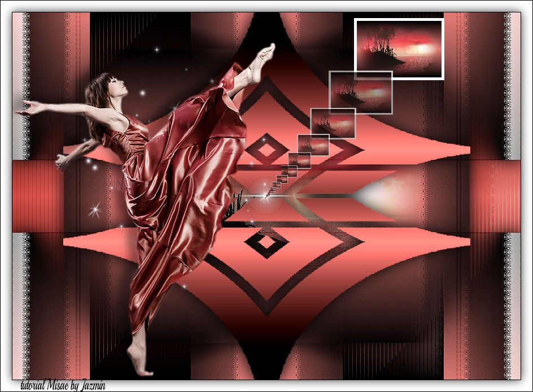Select the fourth framed sunset picture in cascade
The width and height of the screenshot is (533, 392).
(313, 144)
